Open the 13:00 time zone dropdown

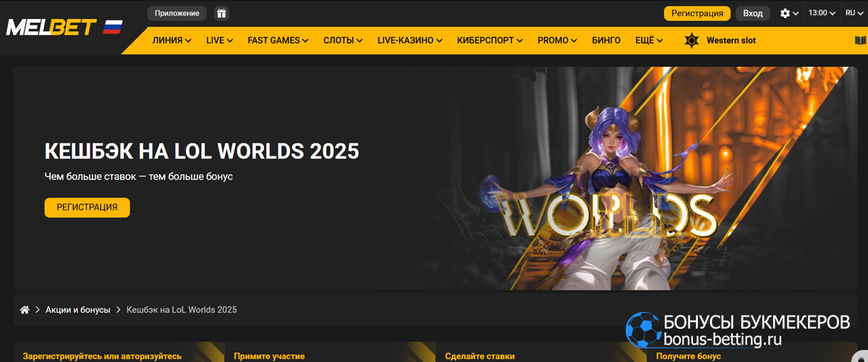point(822,13)
